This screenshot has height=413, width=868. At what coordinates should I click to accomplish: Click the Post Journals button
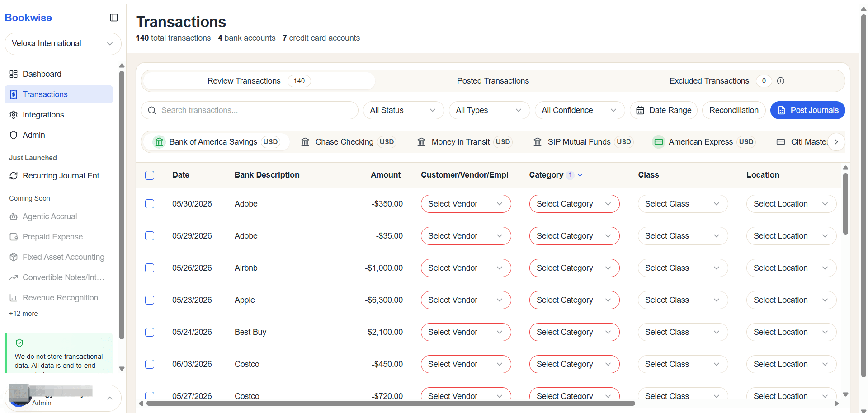pos(807,110)
